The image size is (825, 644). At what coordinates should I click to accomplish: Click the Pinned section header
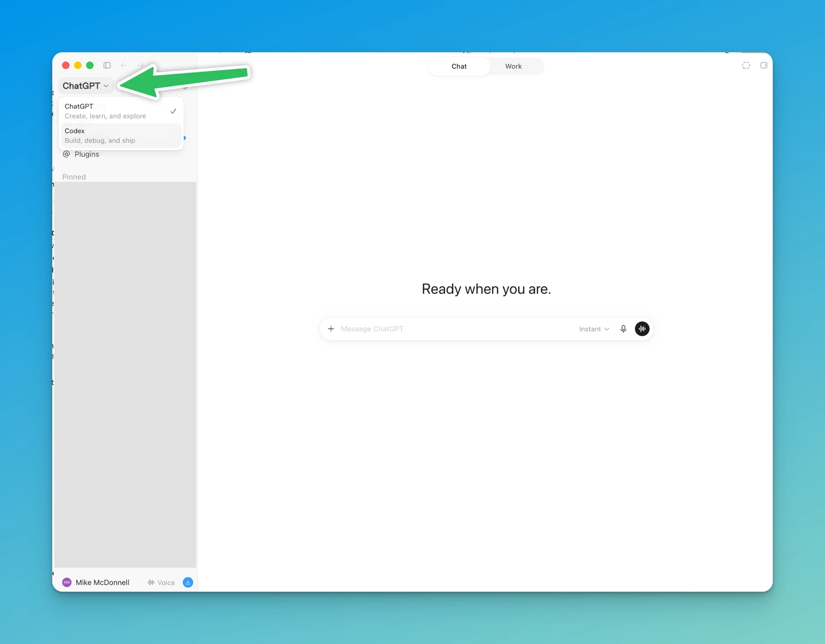74,177
